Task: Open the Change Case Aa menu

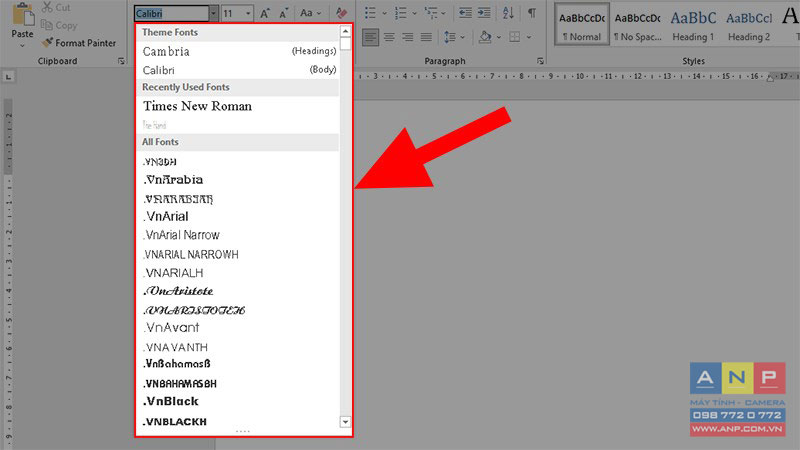Action: click(310, 13)
